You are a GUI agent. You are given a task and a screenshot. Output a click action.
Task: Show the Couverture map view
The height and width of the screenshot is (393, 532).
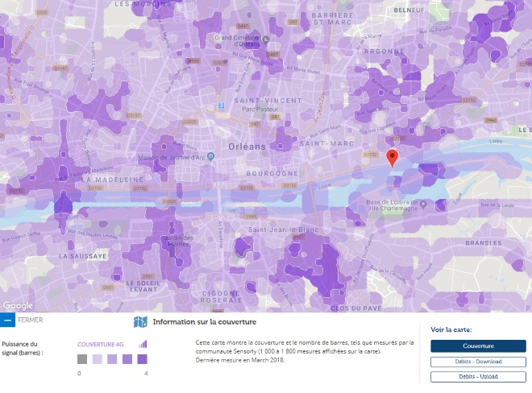pos(477,346)
